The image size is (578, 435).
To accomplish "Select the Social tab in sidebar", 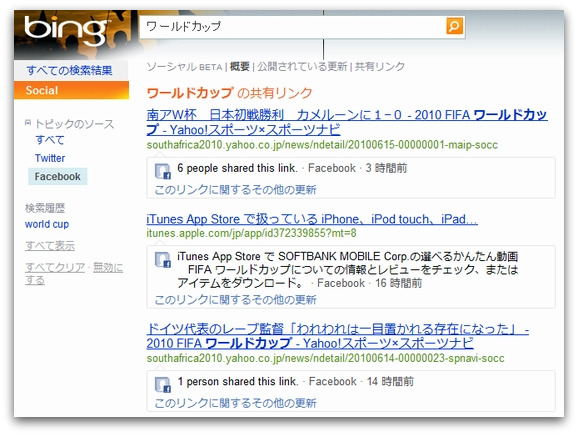I will (x=72, y=90).
